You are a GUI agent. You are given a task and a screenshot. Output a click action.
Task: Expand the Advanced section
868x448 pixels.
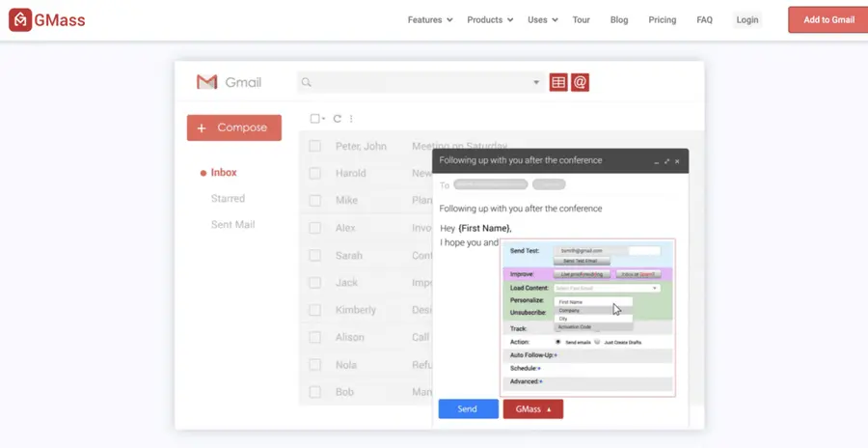(541, 381)
